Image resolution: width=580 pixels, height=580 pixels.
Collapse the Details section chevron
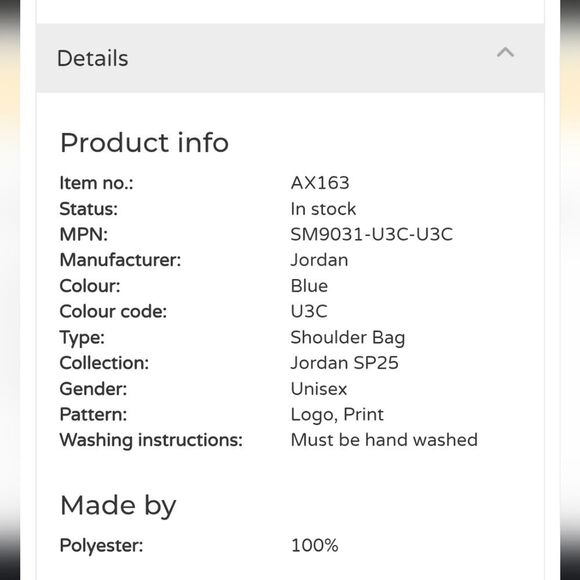[x=505, y=53]
